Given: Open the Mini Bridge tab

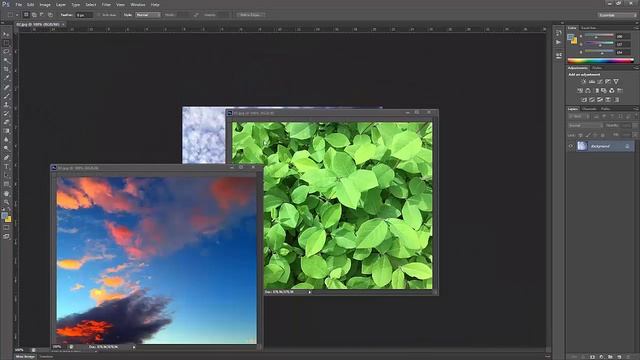Looking at the screenshot, I should coord(25,357).
